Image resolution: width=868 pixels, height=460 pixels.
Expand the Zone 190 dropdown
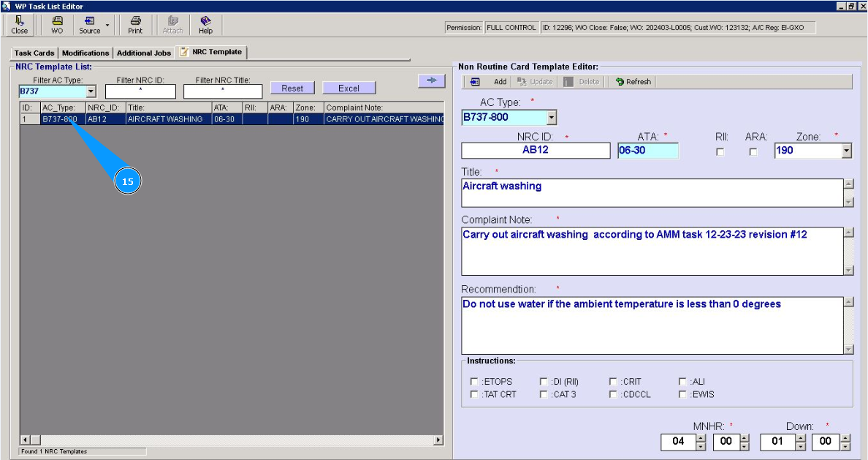[847, 151]
